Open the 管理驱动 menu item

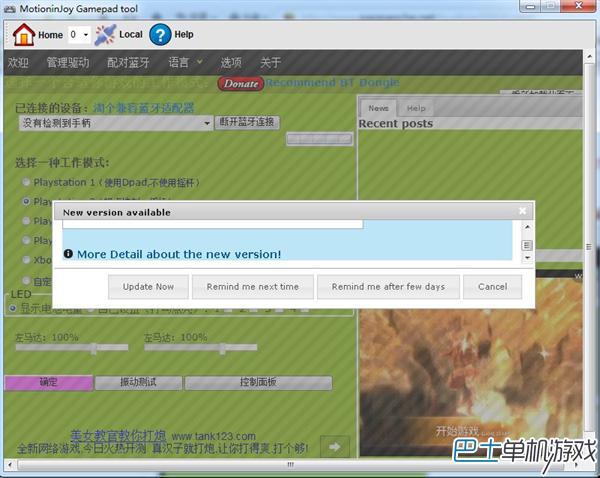tap(68, 62)
